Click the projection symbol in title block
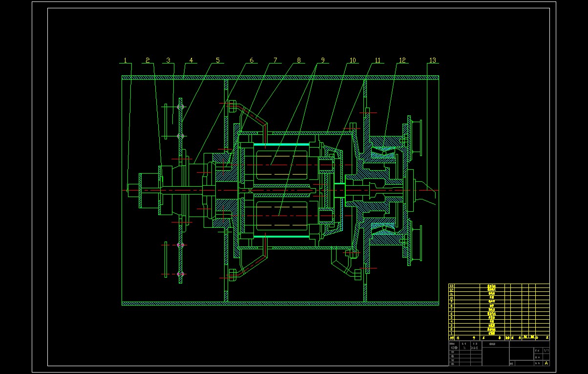Screen dimensions: 588x374 [x=454, y=348]
